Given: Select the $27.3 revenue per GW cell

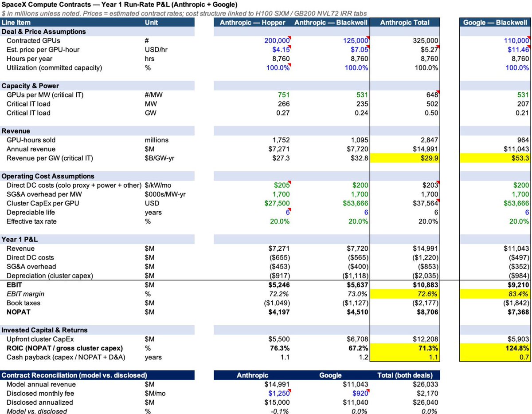Looking at the screenshot, I should [x=281, y=158].
